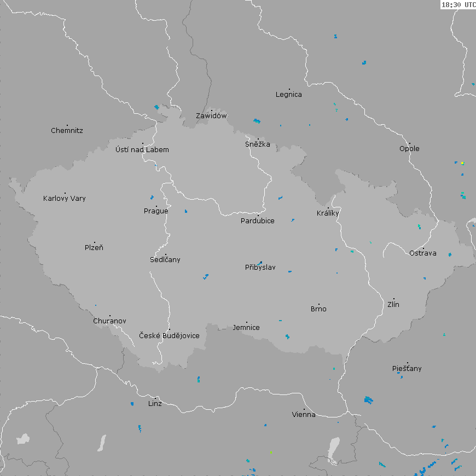Click the Brno city label

tap(318, 309)
